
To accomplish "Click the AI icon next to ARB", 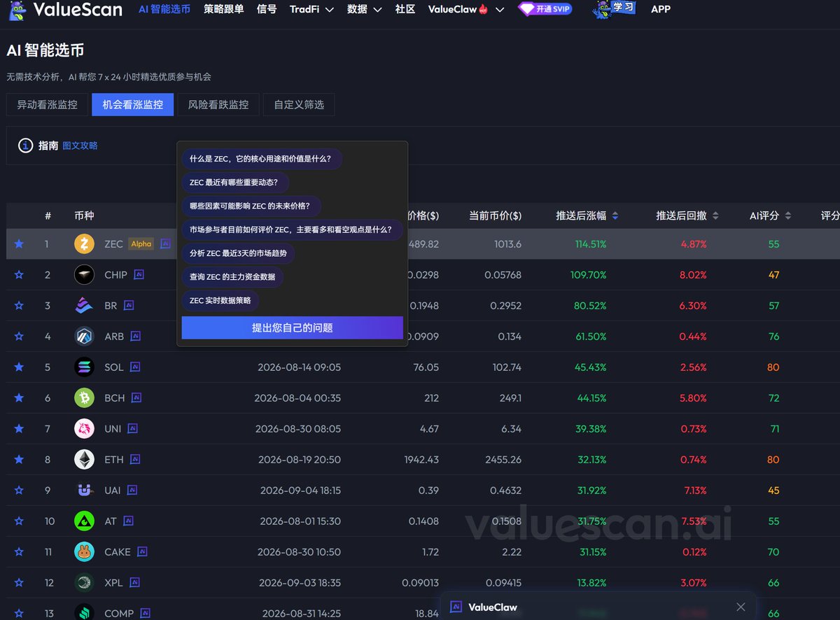I will (x=136, y=337).
